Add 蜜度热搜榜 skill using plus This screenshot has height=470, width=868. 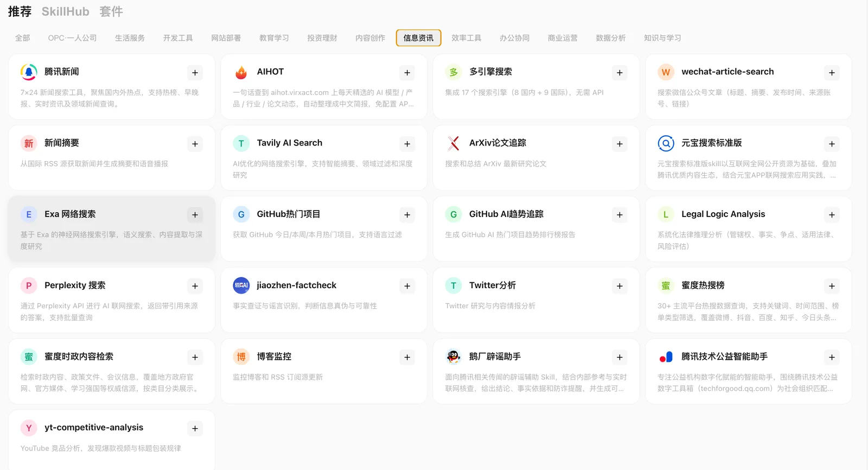point(832,286)
